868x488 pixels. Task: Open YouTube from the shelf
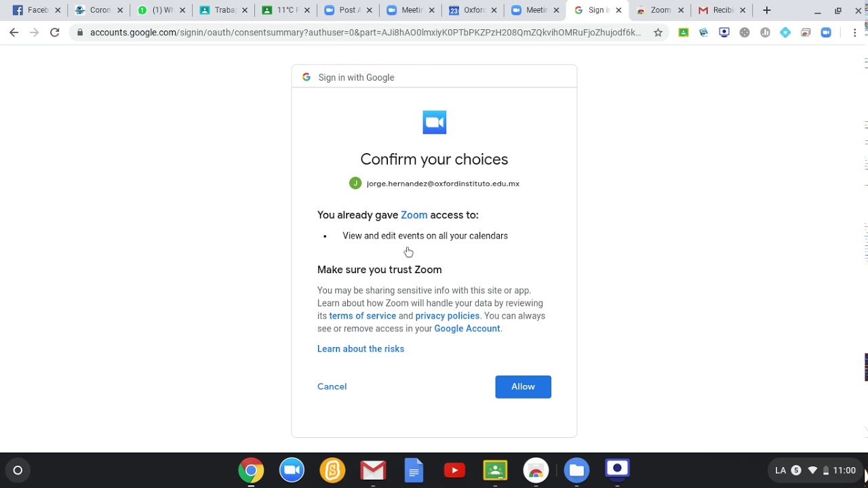(x=454, y=470)
